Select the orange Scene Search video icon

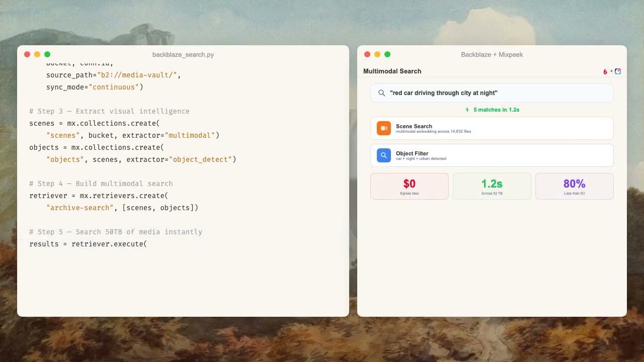(x=384, y=128)
